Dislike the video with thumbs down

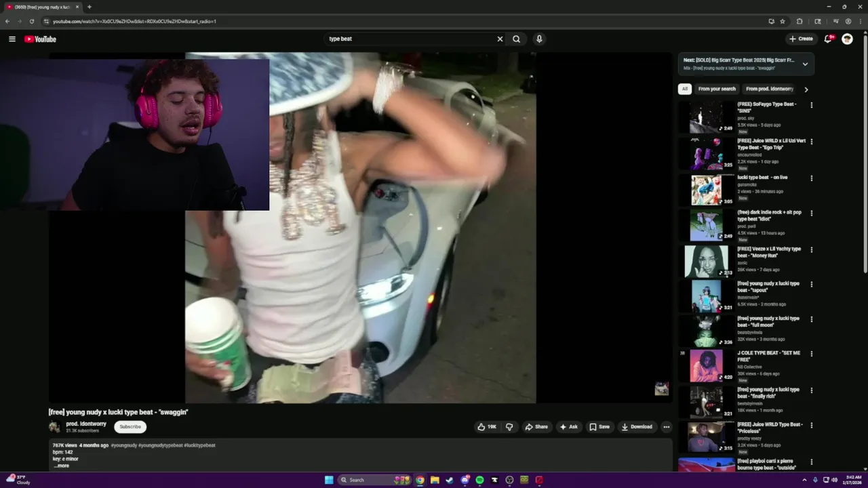[509, 427]
